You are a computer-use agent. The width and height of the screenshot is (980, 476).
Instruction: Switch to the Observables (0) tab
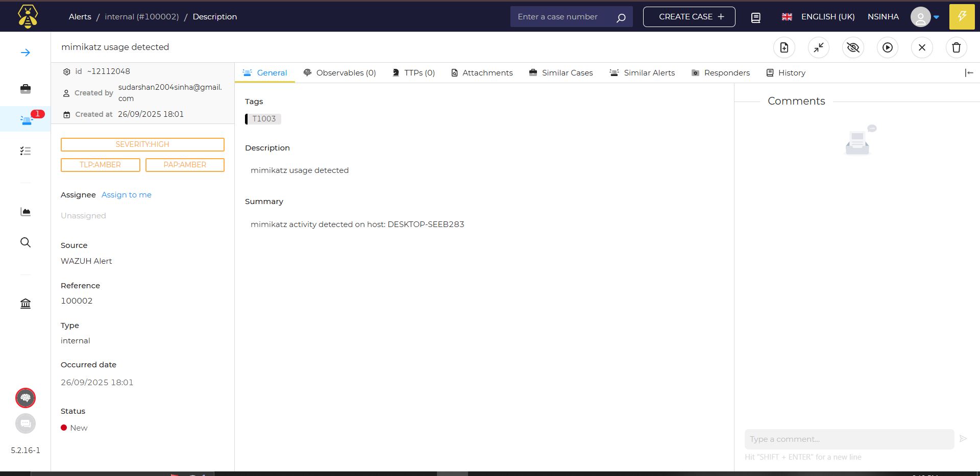coord(339,73)
